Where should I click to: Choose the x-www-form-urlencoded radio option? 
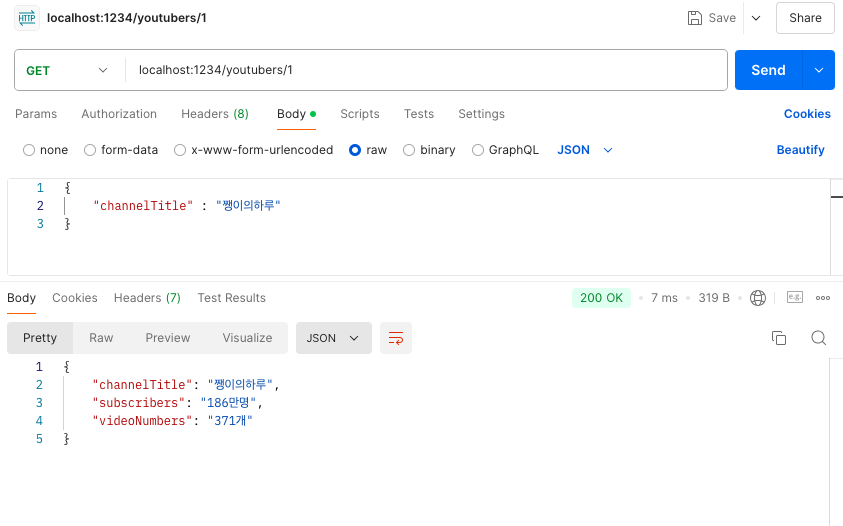[180, 150]
